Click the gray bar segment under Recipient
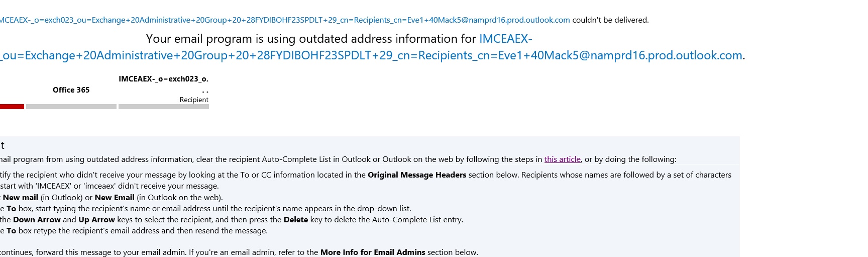 [x=164, y=107]
